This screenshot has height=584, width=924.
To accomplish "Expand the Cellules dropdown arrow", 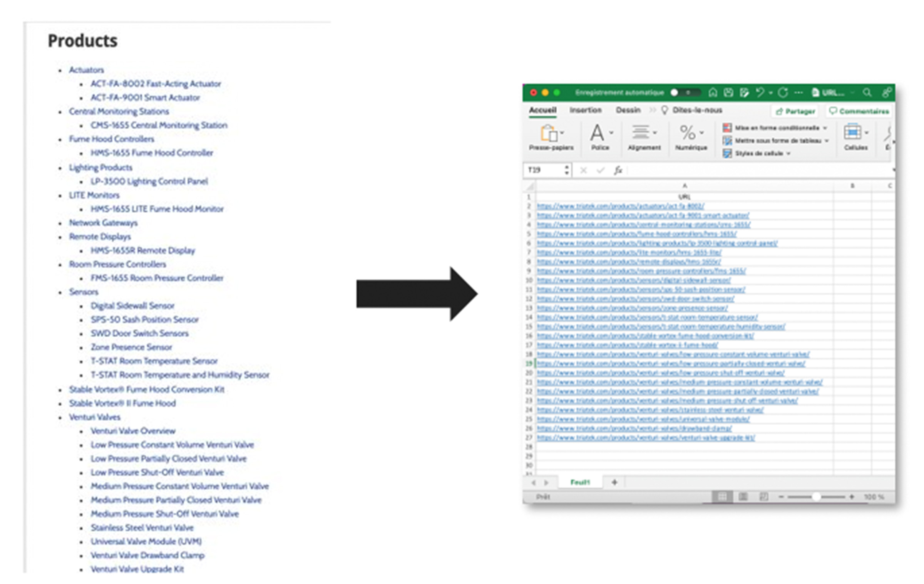I will 866,133.
